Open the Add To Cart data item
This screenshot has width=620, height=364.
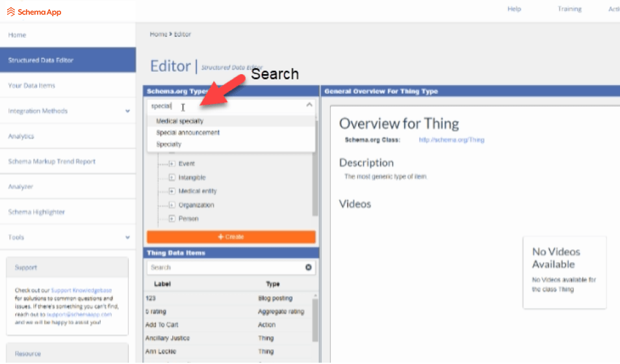tap(162, 325)
